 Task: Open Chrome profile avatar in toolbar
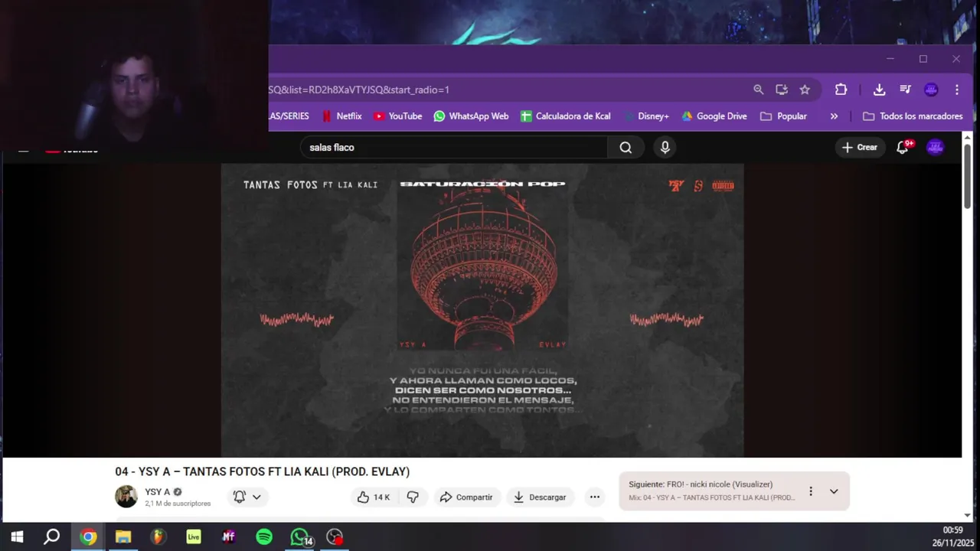point(931,90)
